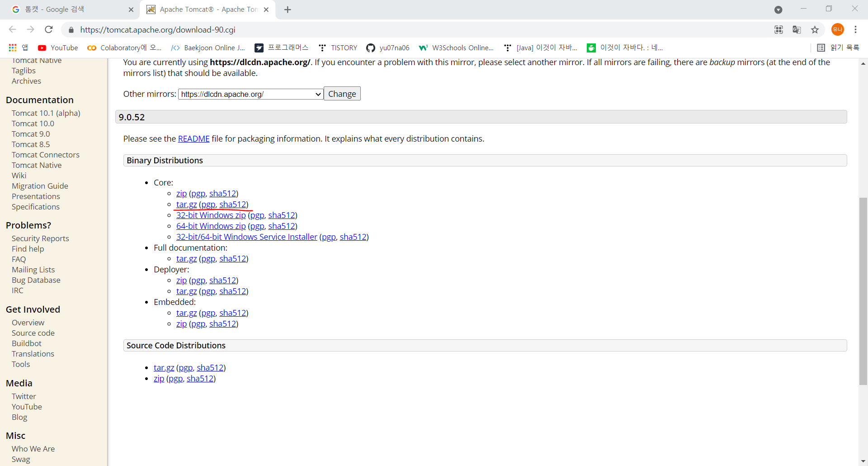Open the README link
This screenshot has height=466, width=868.
point(193,139)
